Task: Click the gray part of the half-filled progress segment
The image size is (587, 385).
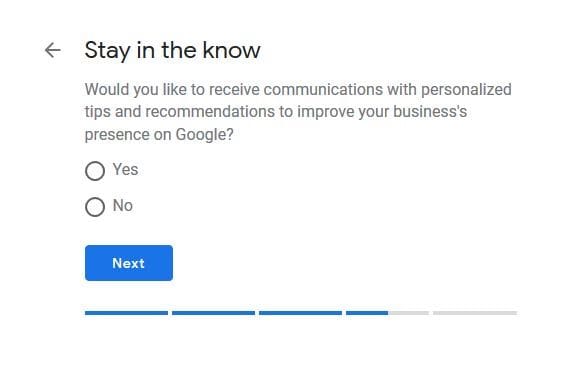Action: coord(408,313)
